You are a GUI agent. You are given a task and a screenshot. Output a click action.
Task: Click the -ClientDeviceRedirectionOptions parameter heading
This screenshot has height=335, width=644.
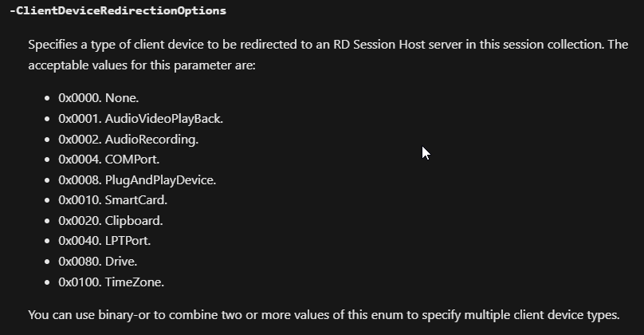118,10
